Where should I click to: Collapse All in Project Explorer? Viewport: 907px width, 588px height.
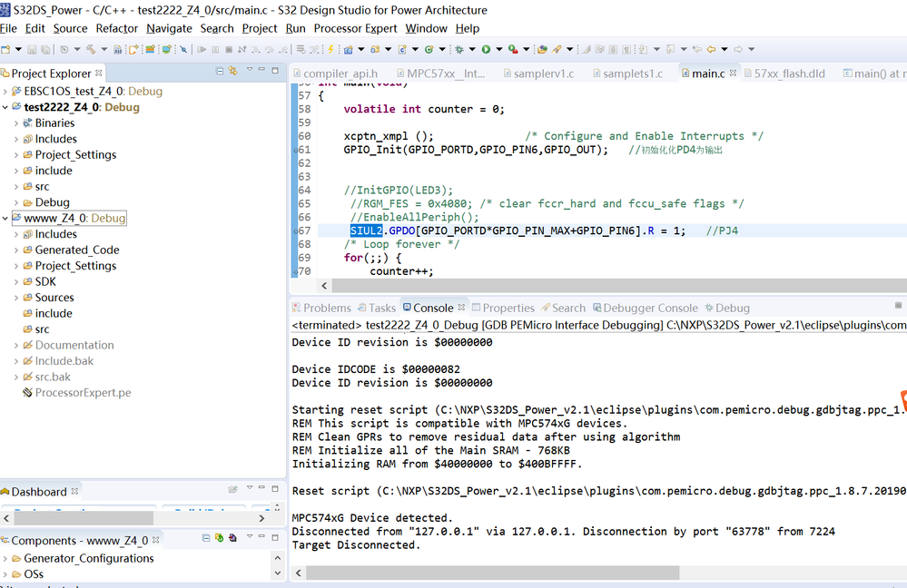(220, 71)
